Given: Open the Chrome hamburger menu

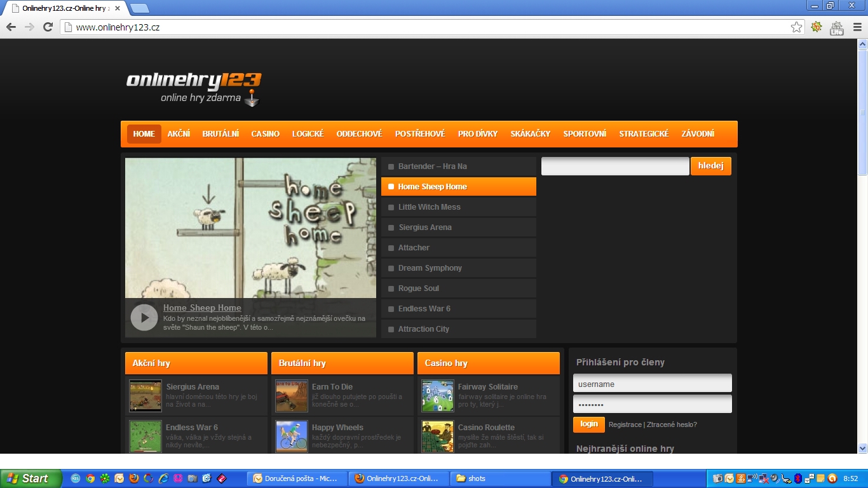Looking at the screenshot, I should 857,27.
